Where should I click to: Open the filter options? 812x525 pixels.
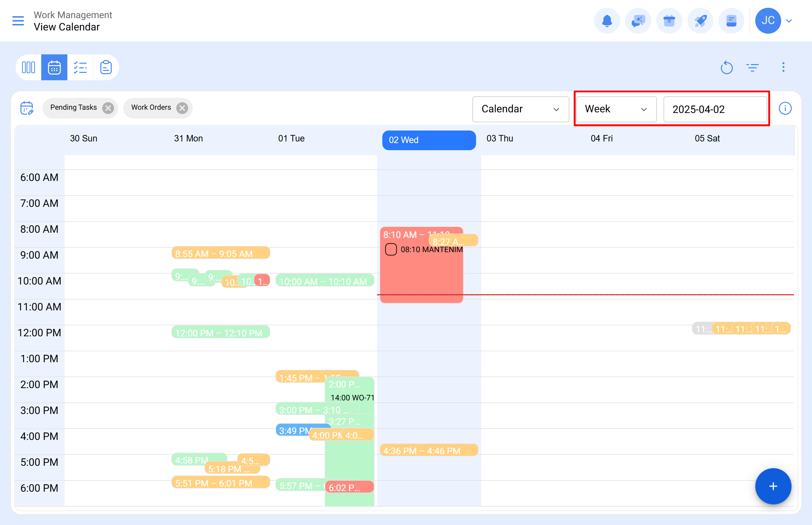coord(752,67)
